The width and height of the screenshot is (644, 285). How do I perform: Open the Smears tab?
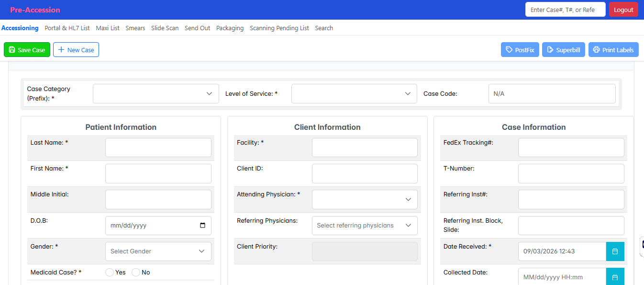click(135, 28)
